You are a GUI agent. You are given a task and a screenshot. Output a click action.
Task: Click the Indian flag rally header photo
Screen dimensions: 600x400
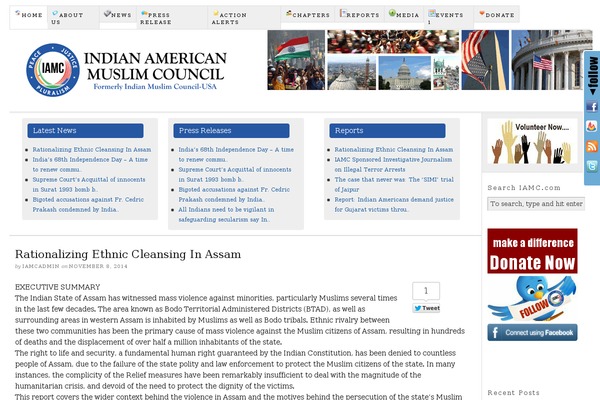(x=296, y=60)
